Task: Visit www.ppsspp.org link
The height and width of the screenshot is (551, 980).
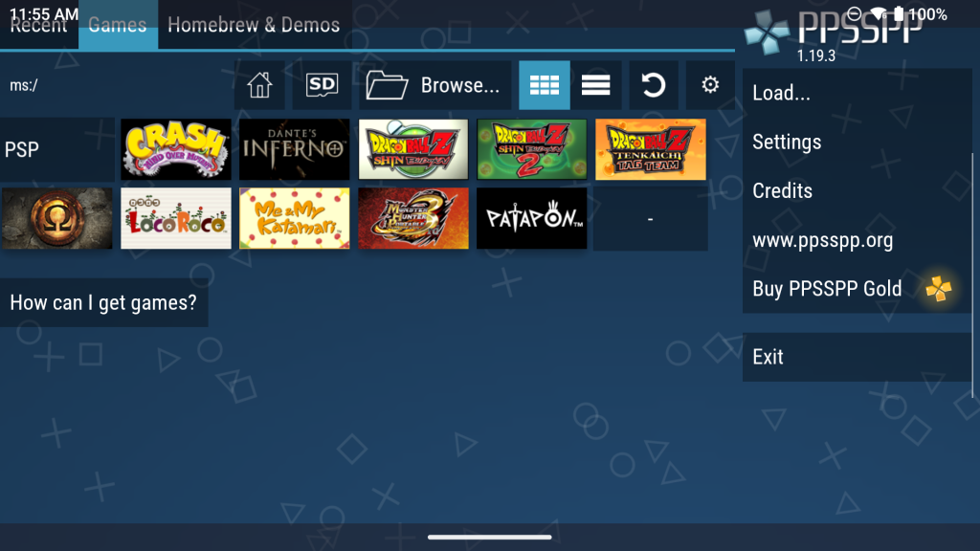Action: (x=857, y=240)
